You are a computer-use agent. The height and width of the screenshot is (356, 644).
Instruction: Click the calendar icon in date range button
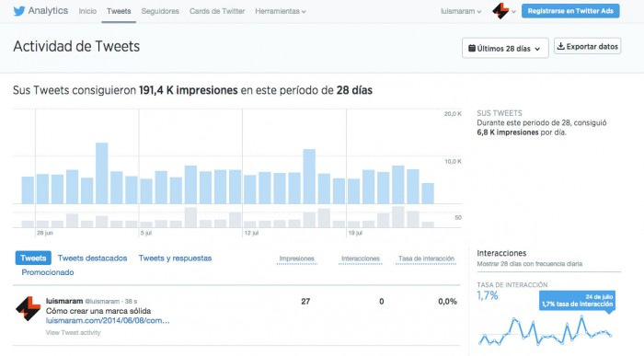click(x=472, y=49)
